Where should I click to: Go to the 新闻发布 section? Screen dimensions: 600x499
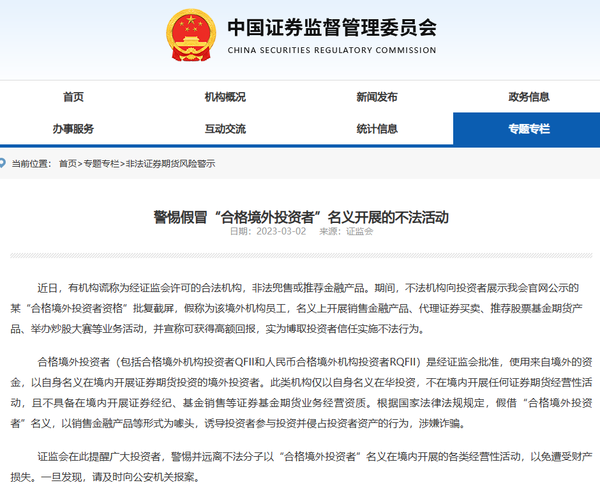[x=376, y=97]
